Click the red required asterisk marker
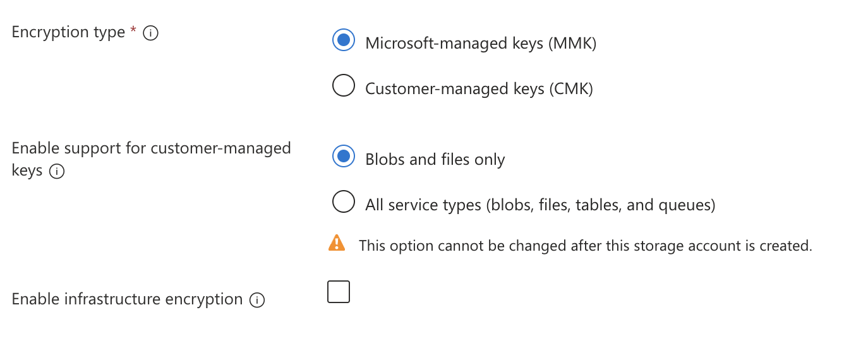Viewport: 868px width, 341px height. point(133,31)
